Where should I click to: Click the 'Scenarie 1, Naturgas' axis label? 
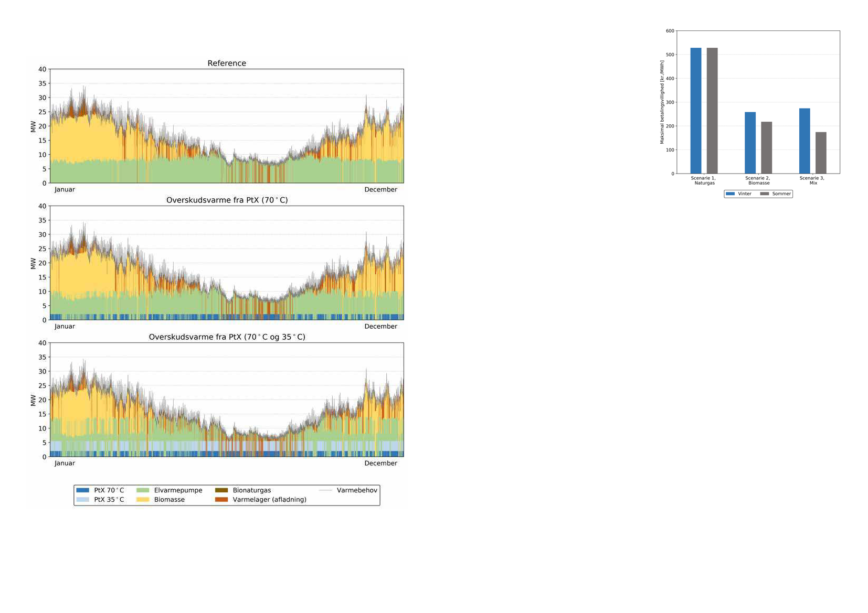point(704,180)
